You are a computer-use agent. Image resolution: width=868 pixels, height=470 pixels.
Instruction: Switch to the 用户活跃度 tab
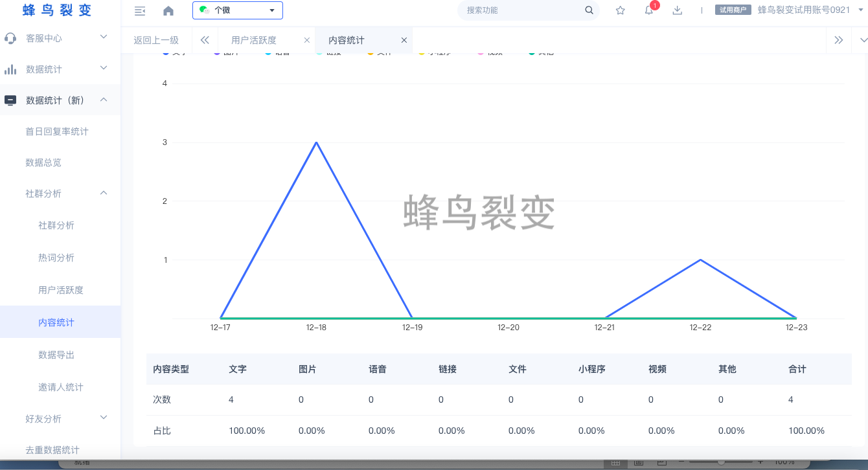254,40
